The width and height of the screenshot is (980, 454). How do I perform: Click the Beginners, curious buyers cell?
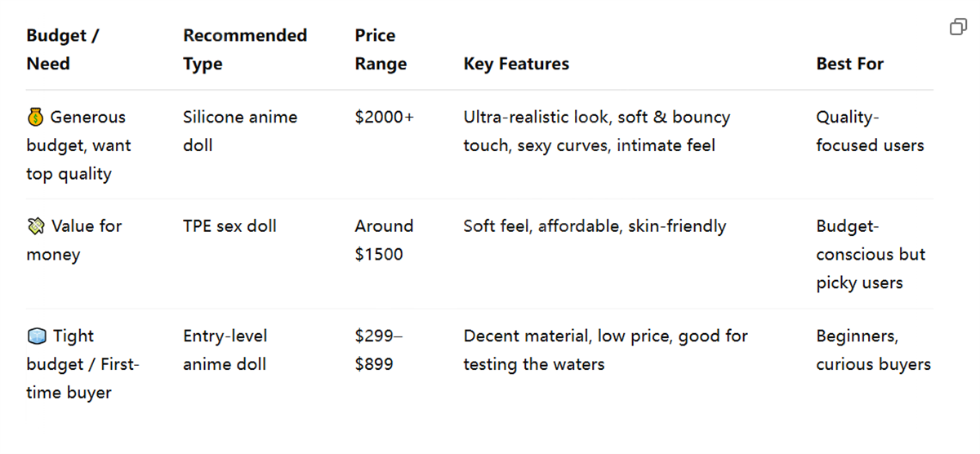(873, 350)
